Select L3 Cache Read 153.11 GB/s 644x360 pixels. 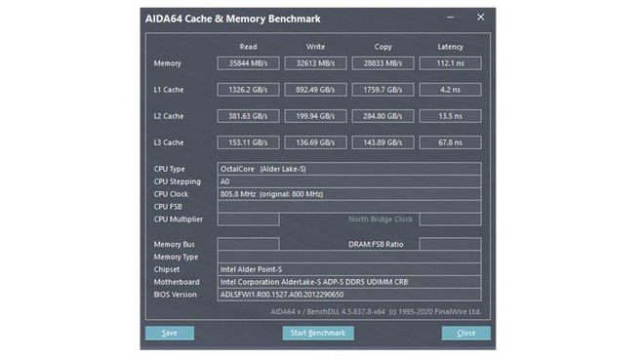coord(248,142)
